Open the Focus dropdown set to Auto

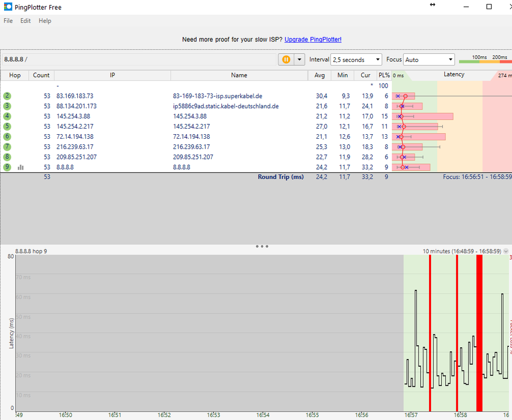[x=429, y=59]
